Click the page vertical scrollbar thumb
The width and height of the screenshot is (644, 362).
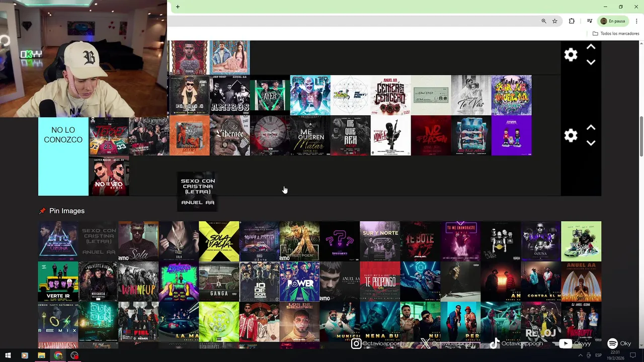pos(641,136)
